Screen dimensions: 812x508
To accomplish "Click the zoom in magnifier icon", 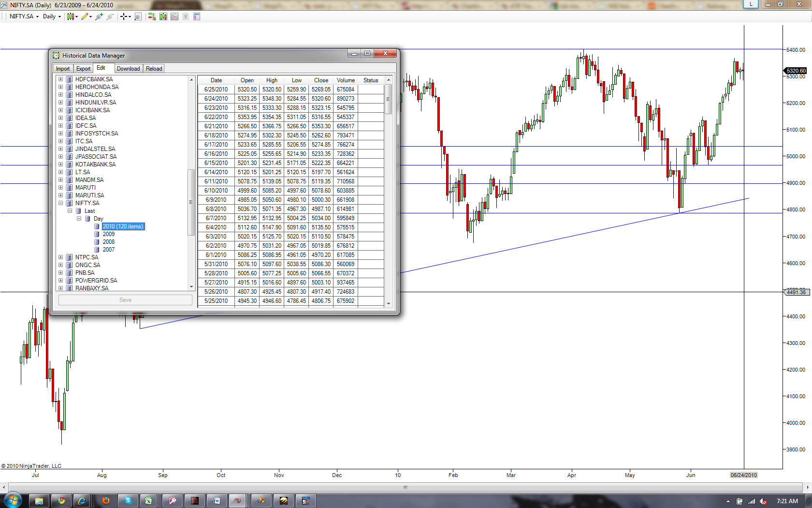I will (99, 16).
